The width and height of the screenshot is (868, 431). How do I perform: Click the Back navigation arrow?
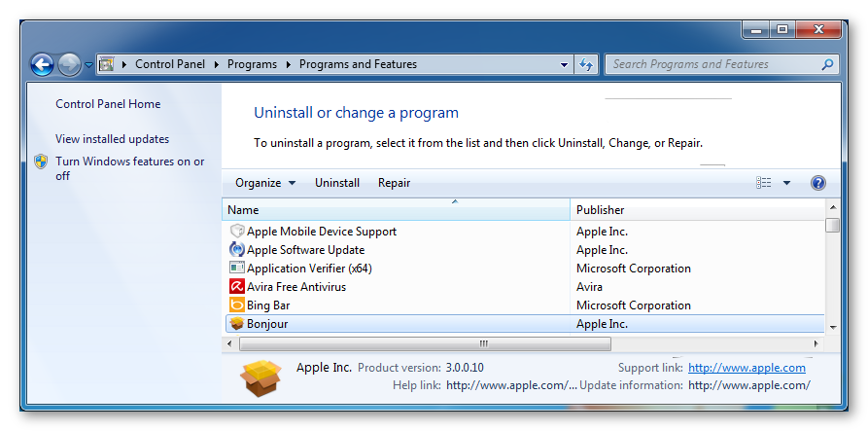[x=42, y=65]
